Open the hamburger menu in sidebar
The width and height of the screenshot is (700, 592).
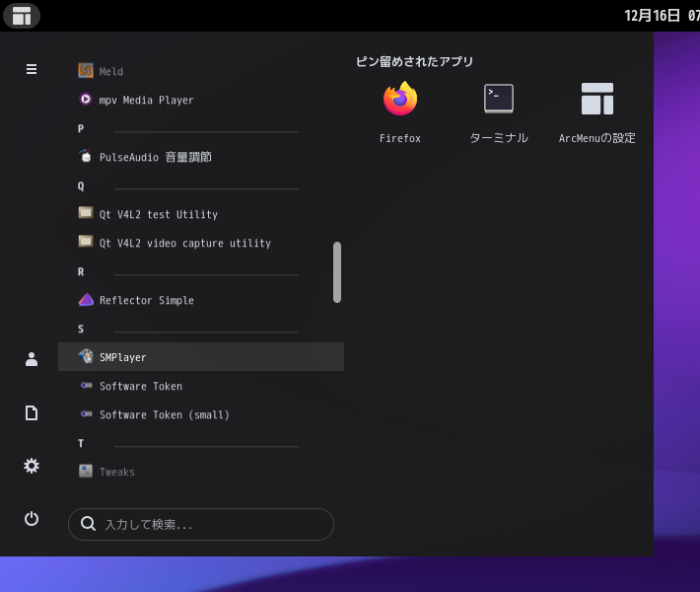[x=32, y=69]
